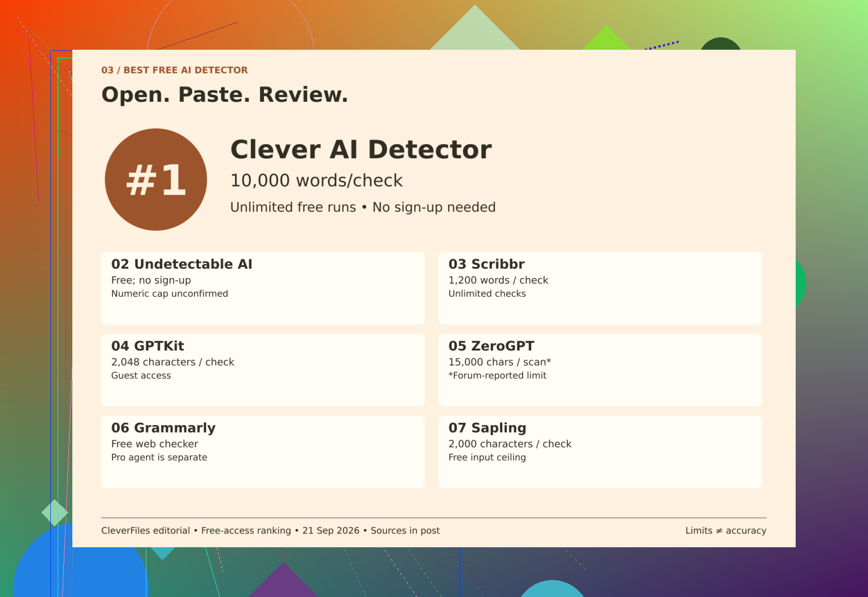Click the #1 rank badge circle
The image size is (868, 597).
click(x=156, y=180)
